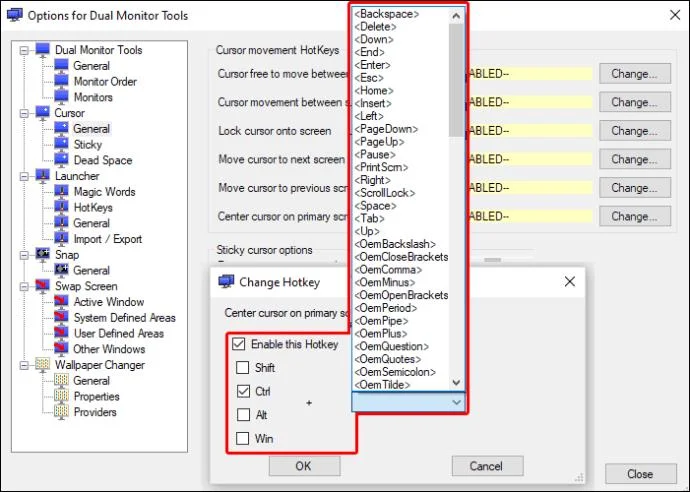This screenshot has height=492, width=690.
Task: Click the Monitor Order tree icon
Action: pyautogui.click(x=61, y=81)
